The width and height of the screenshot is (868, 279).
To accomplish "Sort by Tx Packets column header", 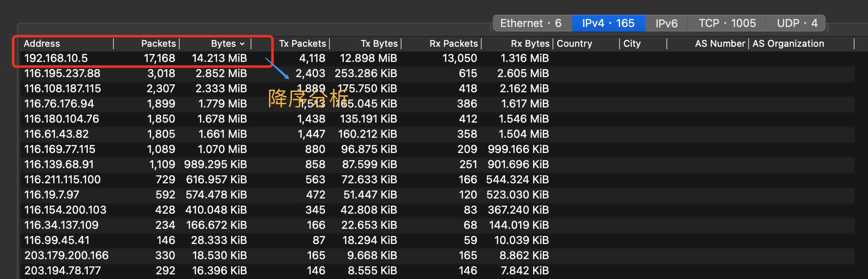I will coord(302,43).
